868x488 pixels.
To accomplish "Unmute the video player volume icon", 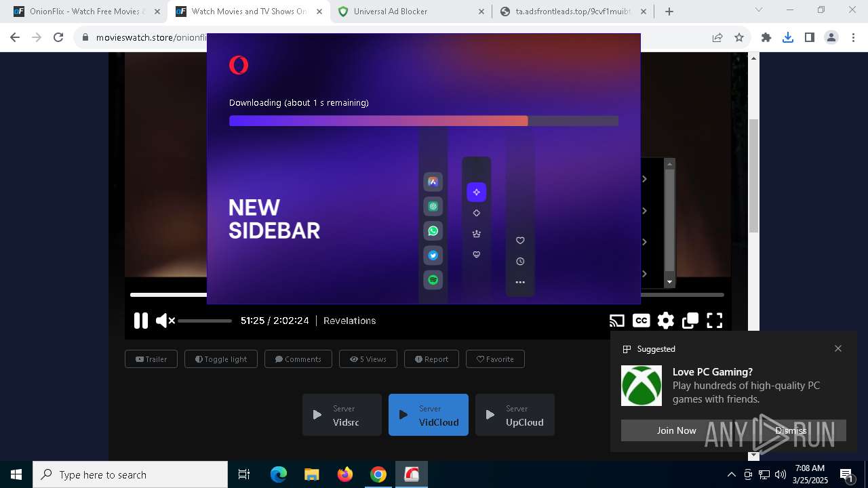I will point(165,321).
